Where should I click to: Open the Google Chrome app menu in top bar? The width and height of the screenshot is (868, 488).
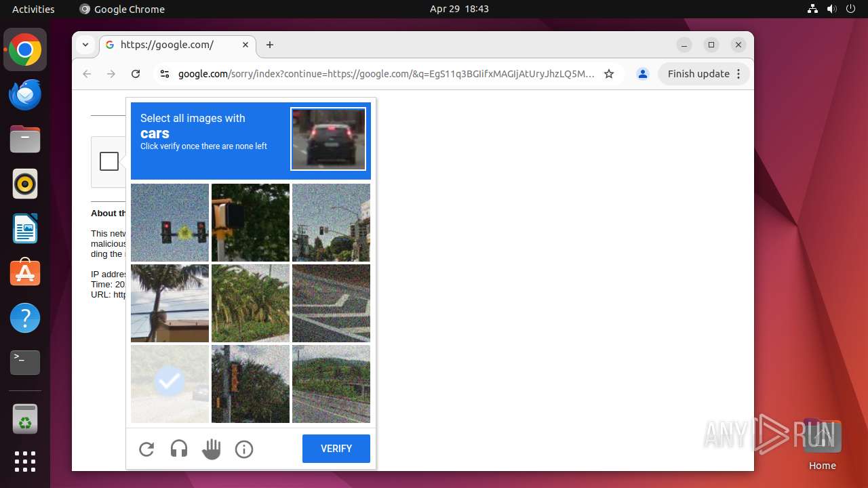pos(122,9)
